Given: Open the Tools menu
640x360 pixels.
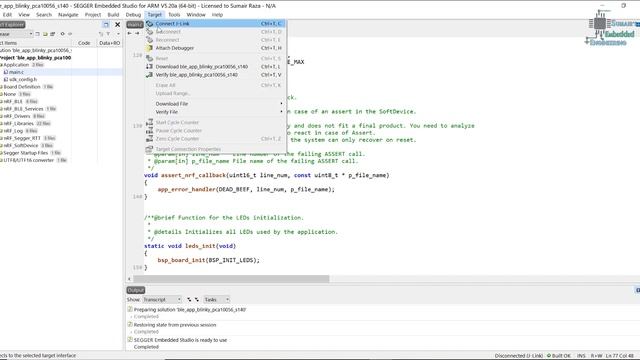Looking at the screenshot, I should point(174,15).
